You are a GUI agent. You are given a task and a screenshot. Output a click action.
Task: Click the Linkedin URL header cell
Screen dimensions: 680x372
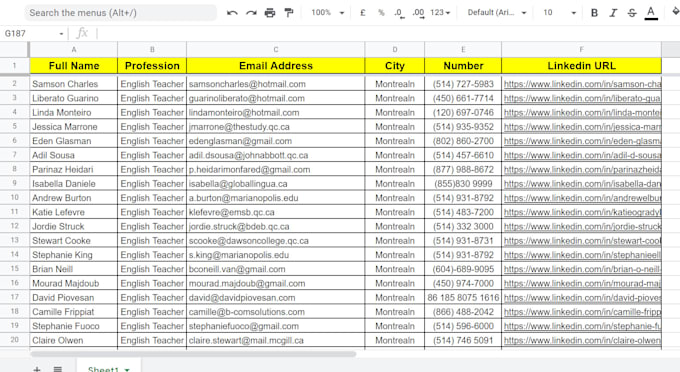pyautogui.click(x=582, y=65)
